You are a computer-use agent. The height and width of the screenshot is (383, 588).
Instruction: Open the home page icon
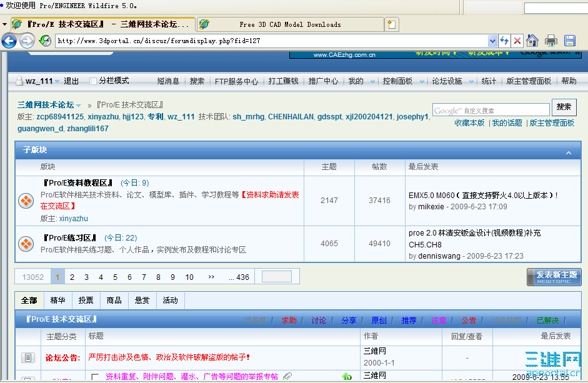532,41
